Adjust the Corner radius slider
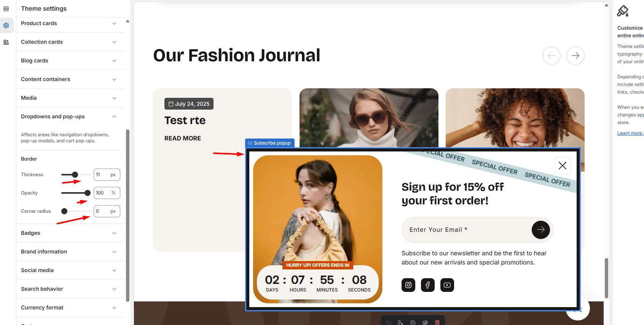The height and width of the screenshot is (325, 644). (x=64, y=211)
